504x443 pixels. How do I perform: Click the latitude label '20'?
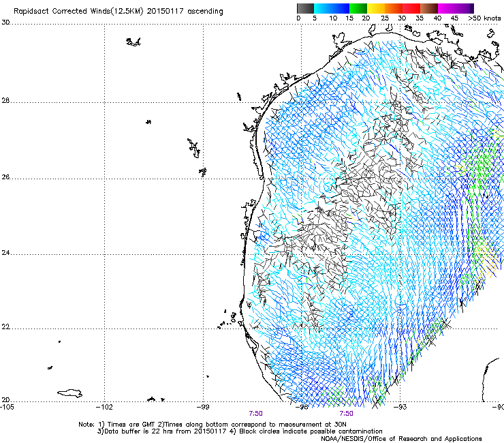pyautogui.click(x=5, y=399)
